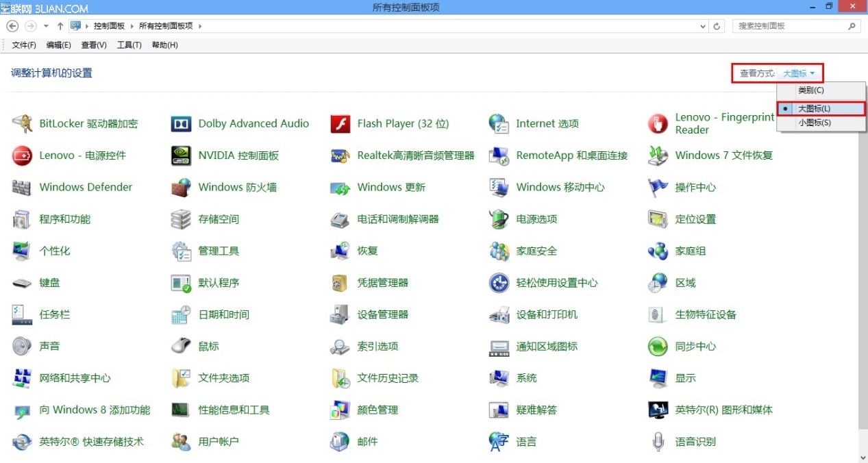Open the Windows 更新 icon

click(340, 188)
